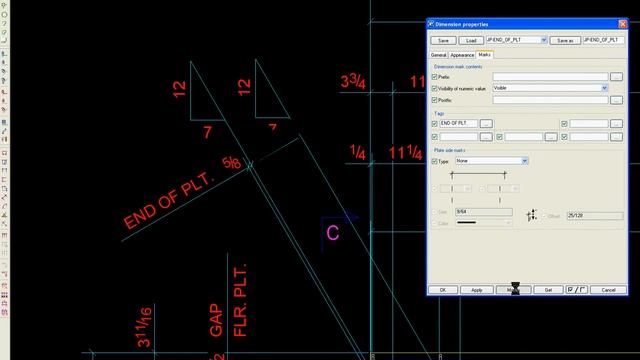Click the Postfix text field
Image resolution: width=640 pixels, height=360 pixels.
click(x=550, y=100)
